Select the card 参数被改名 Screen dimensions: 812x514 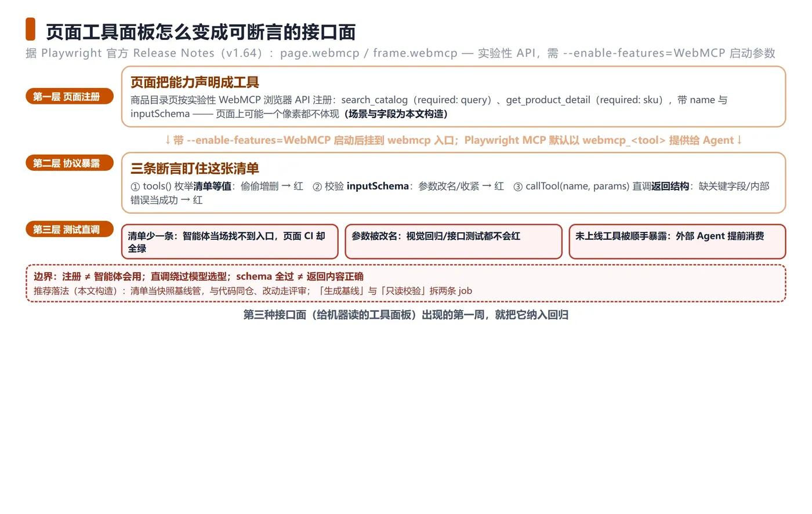pyautogui.click(x=454, y=242)
